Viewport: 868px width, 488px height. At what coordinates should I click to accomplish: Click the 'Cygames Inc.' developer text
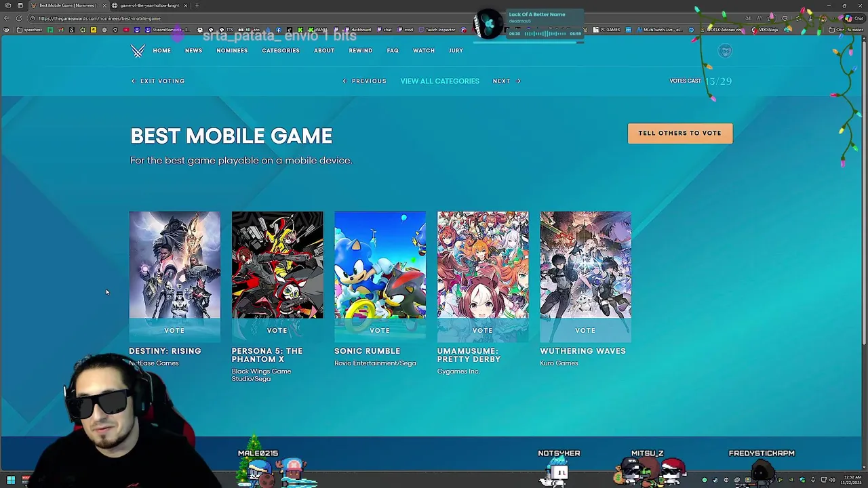[458, 371]
